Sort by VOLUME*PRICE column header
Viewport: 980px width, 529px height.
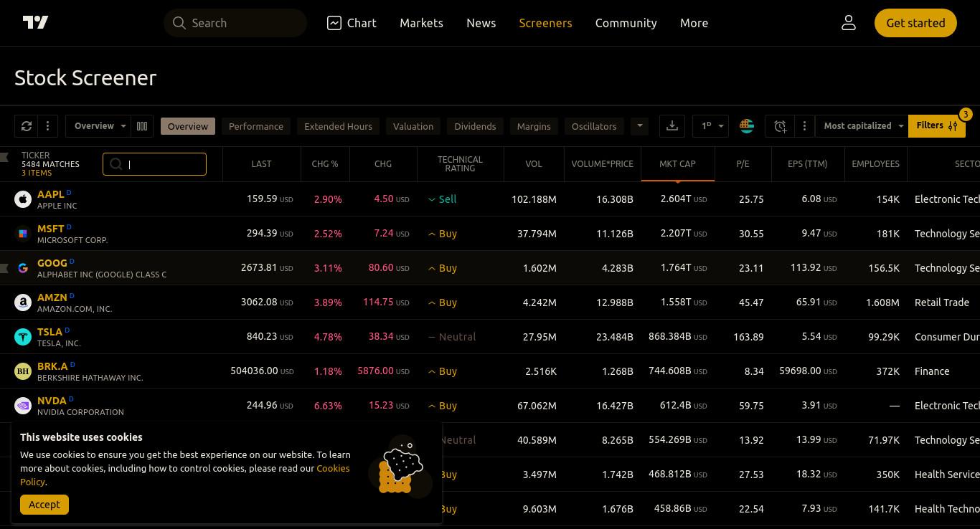pyautogui.click(x=602, y=164)
